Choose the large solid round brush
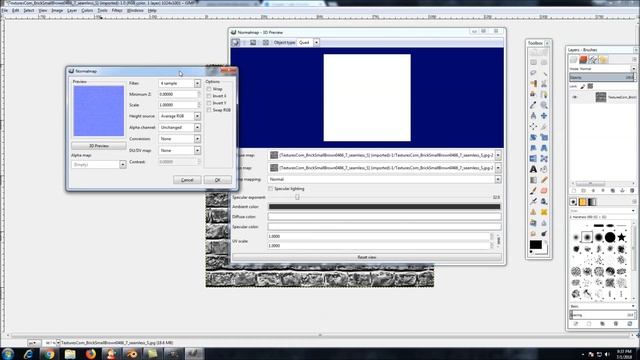The image size is (640, 360). (x=610, y=237)
